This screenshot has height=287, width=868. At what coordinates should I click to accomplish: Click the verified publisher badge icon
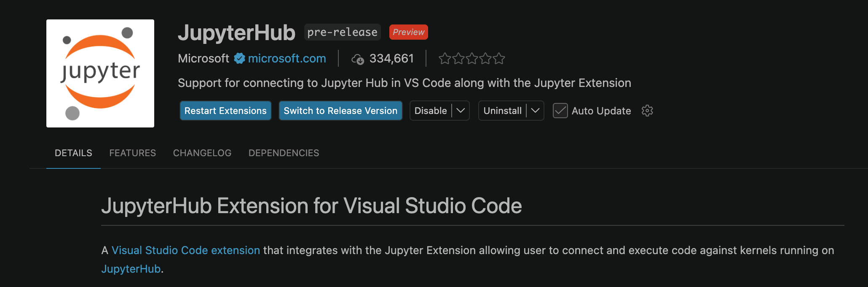[x=239, y=58]
